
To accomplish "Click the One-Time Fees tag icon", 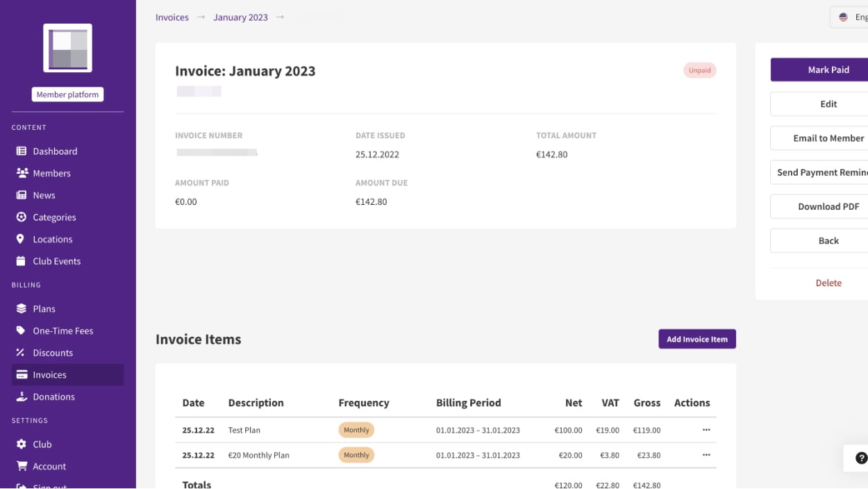I will [21, 331].
